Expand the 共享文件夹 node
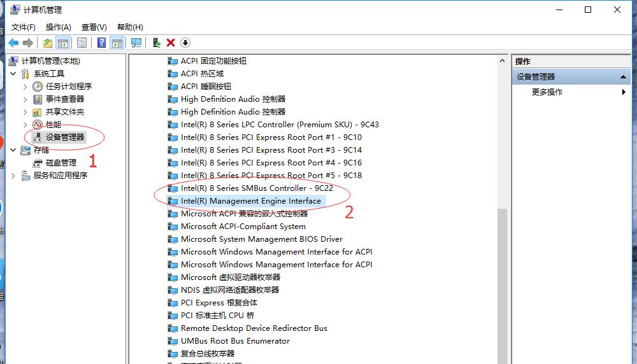637x364 pixels. pyautogui.click(x=25, y=112)
